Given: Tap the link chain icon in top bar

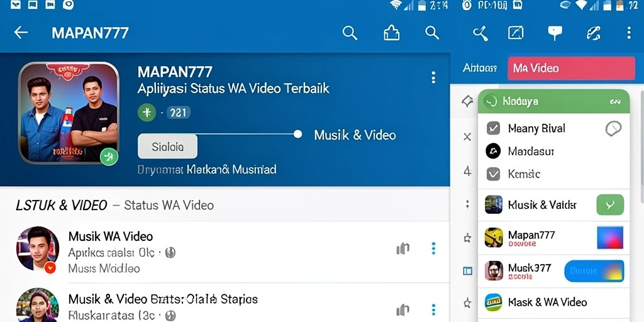Looking at the screenshot, I should click(594, 33).
